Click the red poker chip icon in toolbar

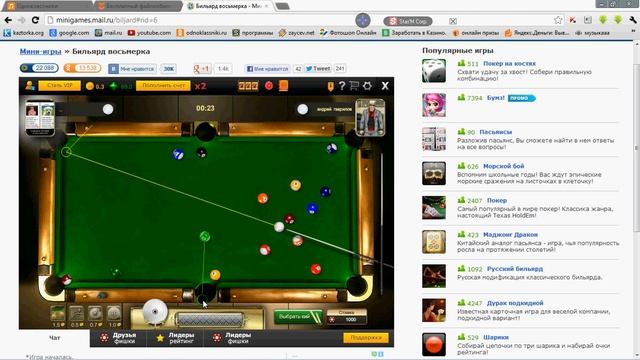pos(269,86)
